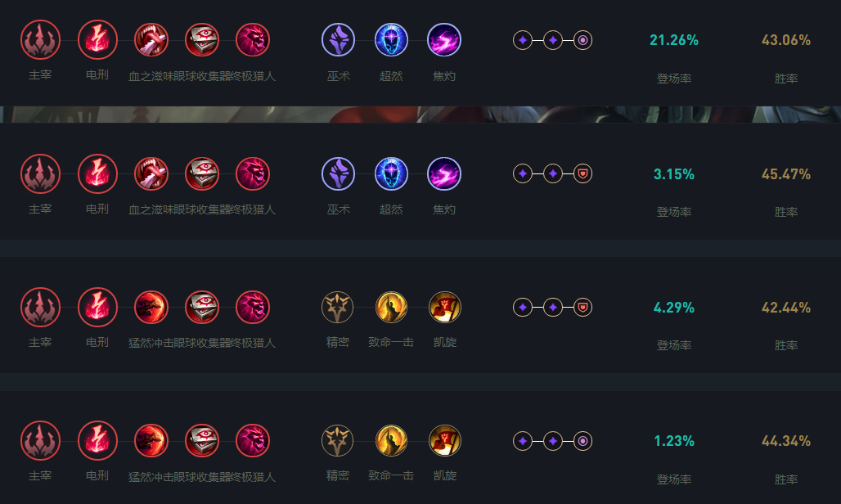Click 致命一击 rune icon in 1.23% row

[x=391, y=441]
